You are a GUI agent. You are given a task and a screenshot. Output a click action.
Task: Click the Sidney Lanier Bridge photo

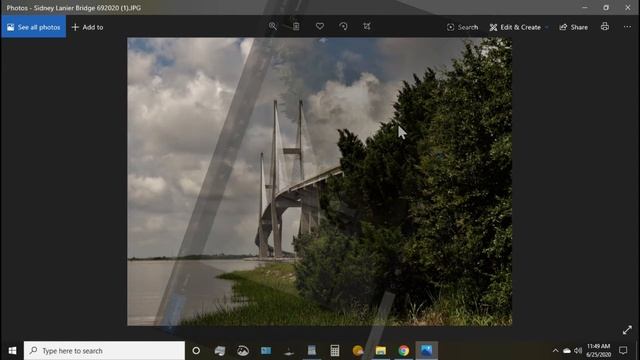[320, 182]
